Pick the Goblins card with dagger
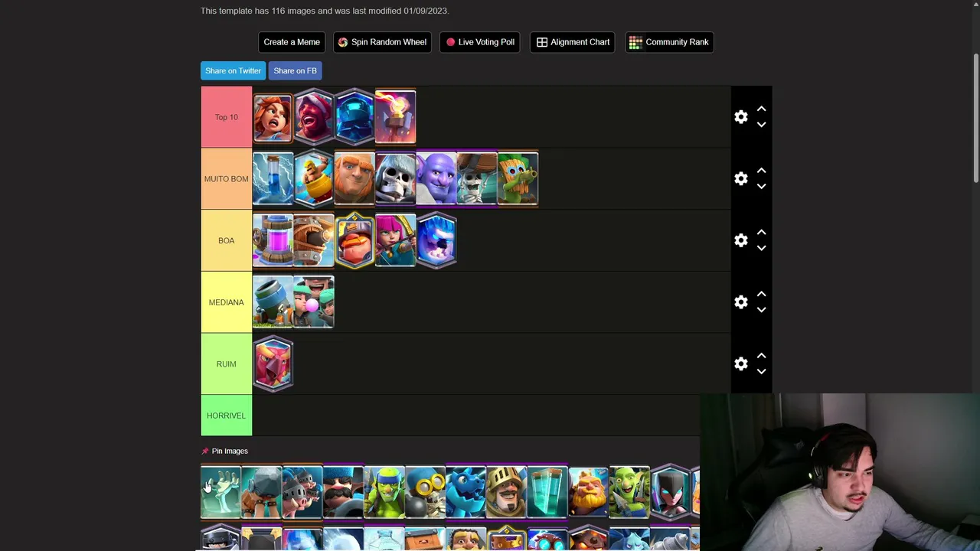This screenshot has width=980, height=551. click(629, 492)
